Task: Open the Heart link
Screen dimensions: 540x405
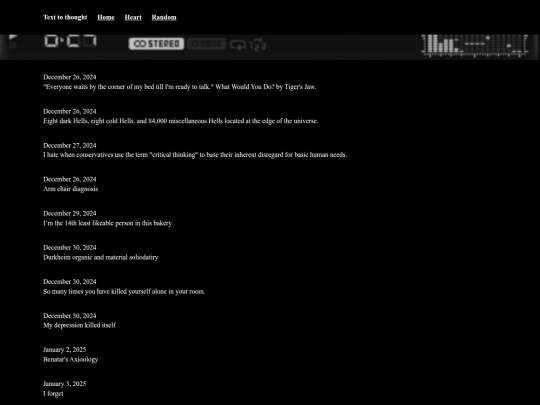Action: 133,17
